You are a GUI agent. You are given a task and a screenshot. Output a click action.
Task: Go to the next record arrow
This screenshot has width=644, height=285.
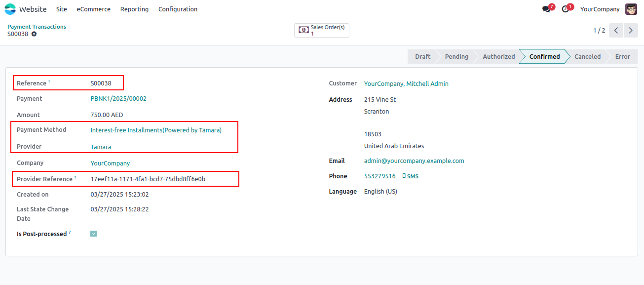[631, 30]
